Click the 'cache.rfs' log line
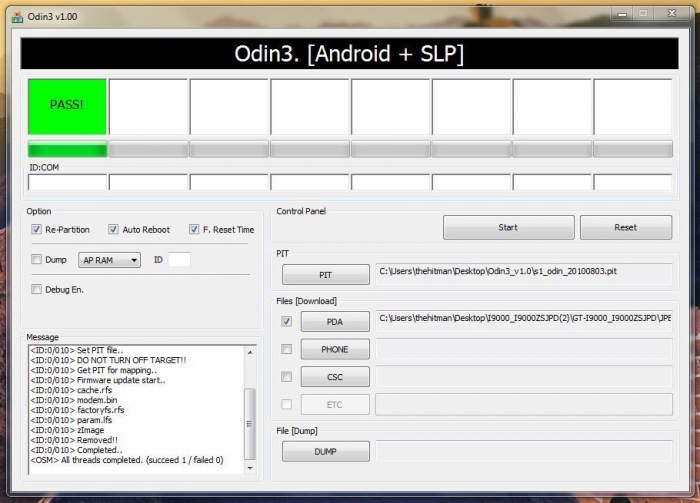This screenshot has width=700, height=503. [71, 390]
